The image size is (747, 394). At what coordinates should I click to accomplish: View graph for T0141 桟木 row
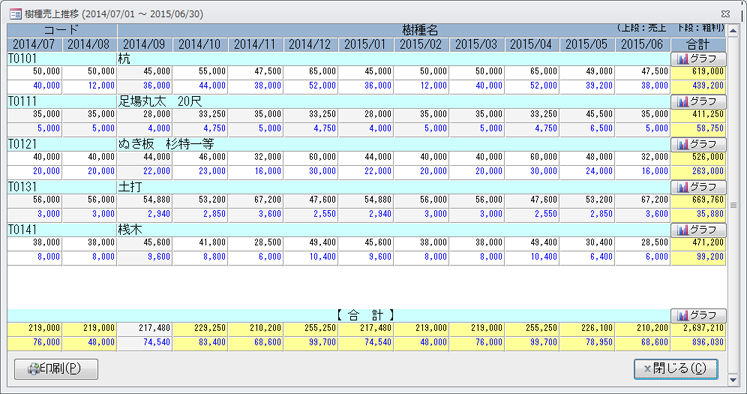click(x=698, y=230)
